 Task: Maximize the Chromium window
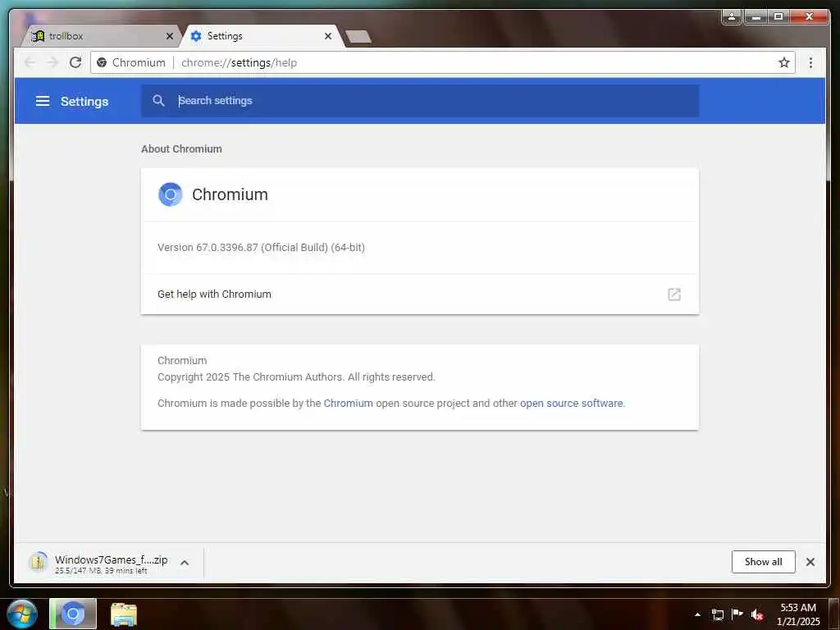779,16
